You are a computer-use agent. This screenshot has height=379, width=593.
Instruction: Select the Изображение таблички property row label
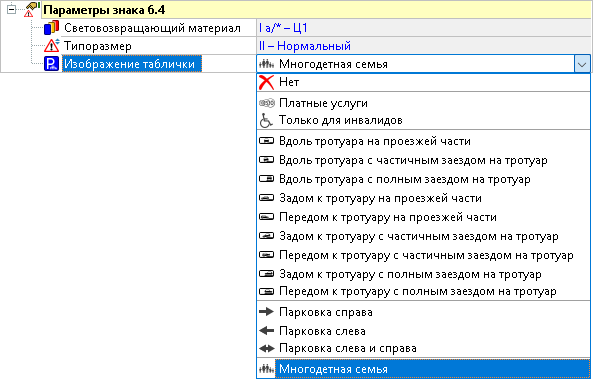click(x=129, y=64)
